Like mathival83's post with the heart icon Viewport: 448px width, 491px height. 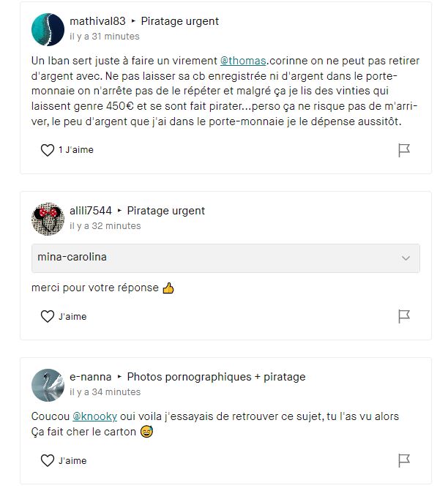click(x=48, y=150)
